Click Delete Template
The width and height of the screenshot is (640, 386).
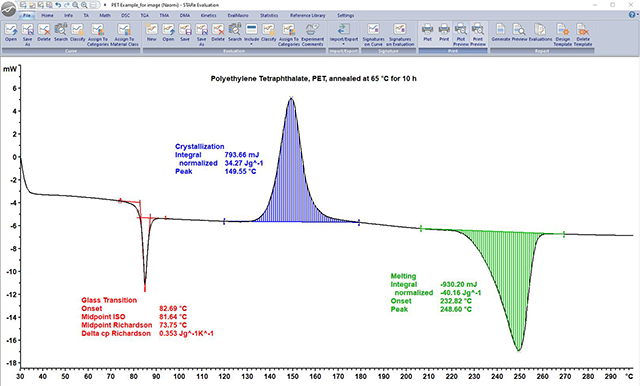point(583,34)
